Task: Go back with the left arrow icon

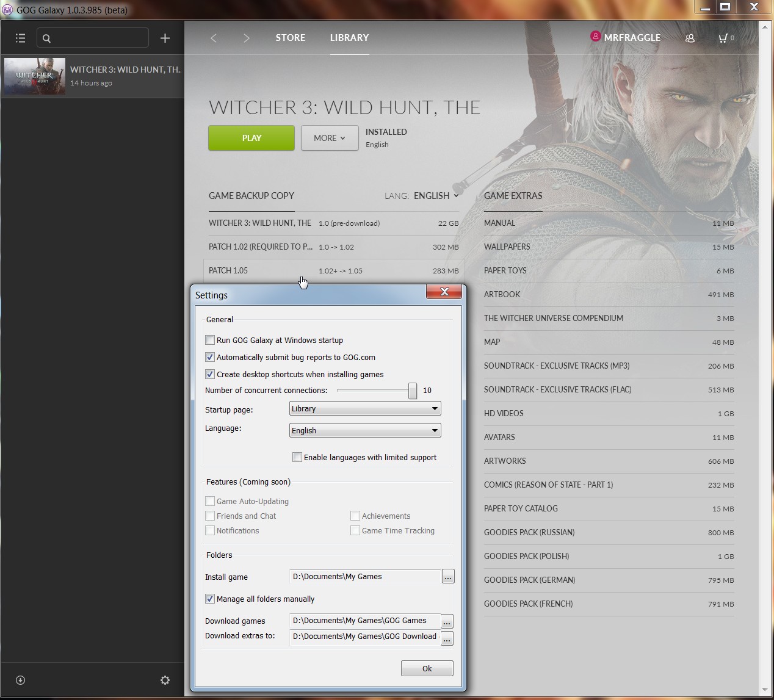Action: click(214, 38)
